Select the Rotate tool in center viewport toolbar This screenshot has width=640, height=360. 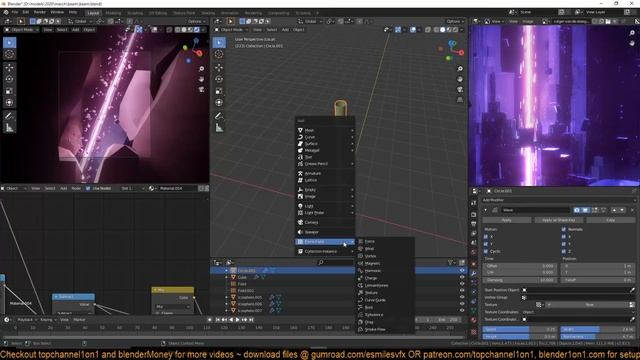[x=219, y=79]
